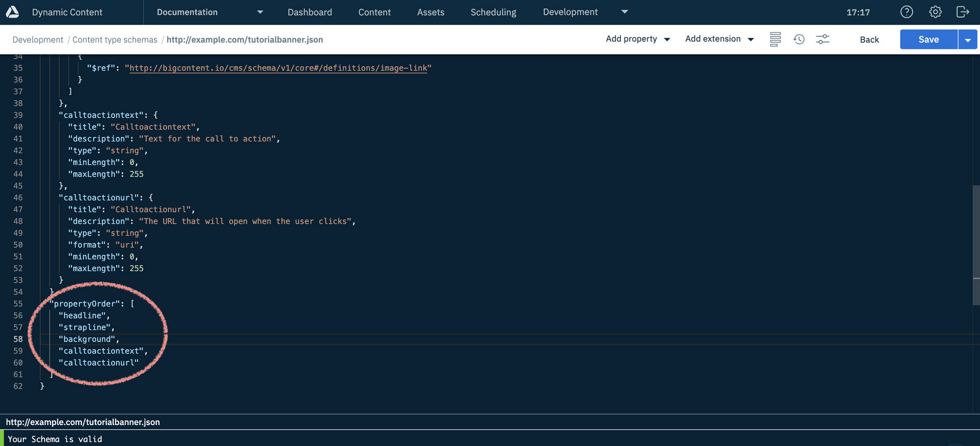Click maxLength 255 on line 52
980x446 pixels.
point(137,269)
